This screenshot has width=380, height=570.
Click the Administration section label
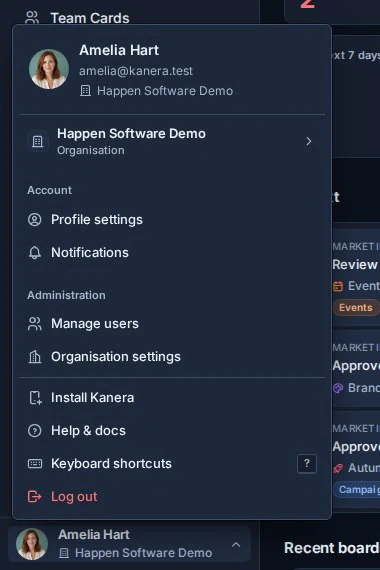[x=66, y=295]
